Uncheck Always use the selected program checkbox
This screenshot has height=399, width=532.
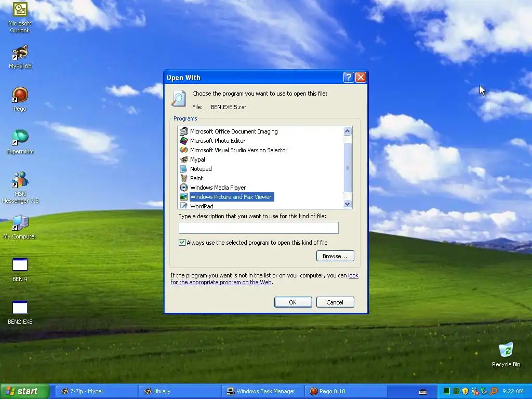pos(182,242)
